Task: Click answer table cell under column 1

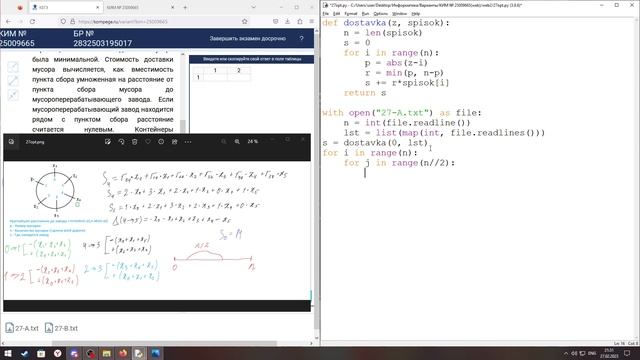Action: point(215,77)
